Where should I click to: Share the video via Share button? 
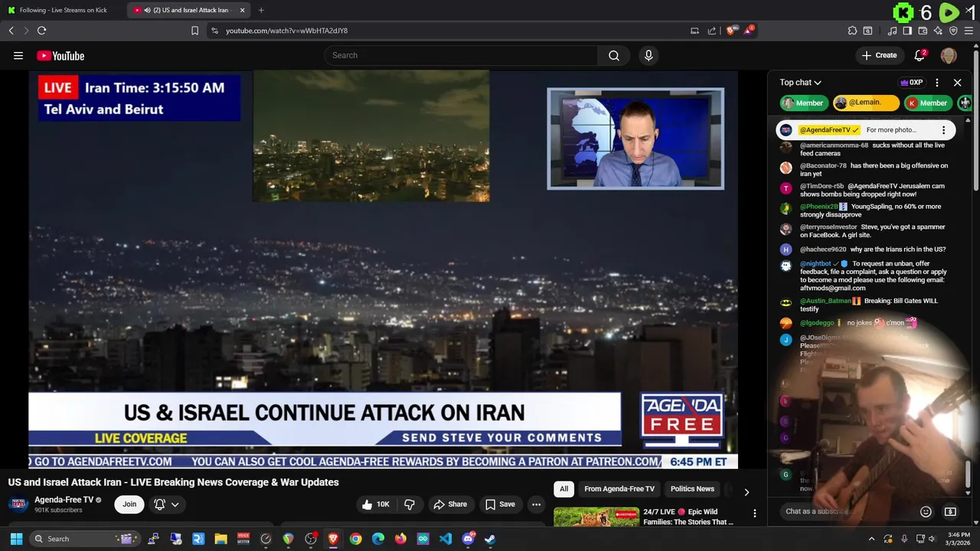pos(449,504)
